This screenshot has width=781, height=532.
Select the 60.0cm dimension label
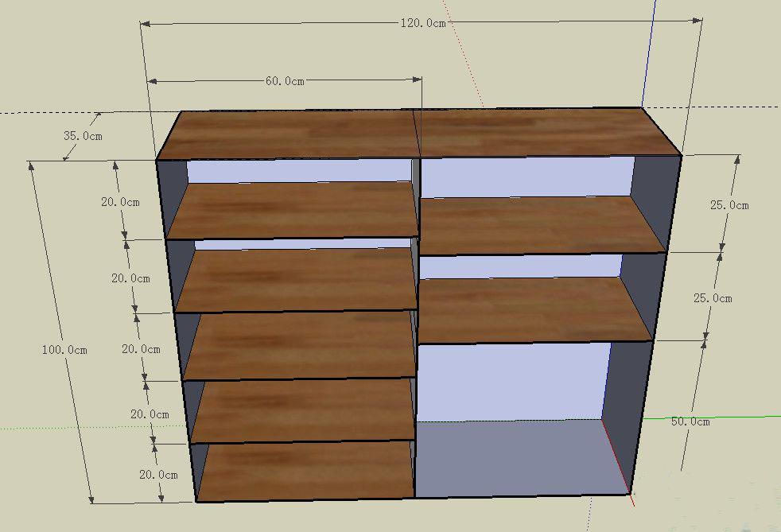[x=285, y=81]
